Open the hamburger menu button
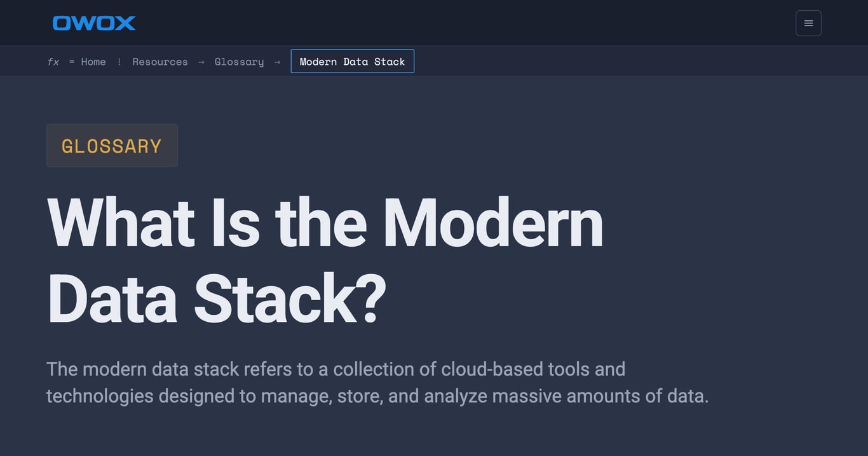This screenshot has width=868, height=456. coord(808,23)
